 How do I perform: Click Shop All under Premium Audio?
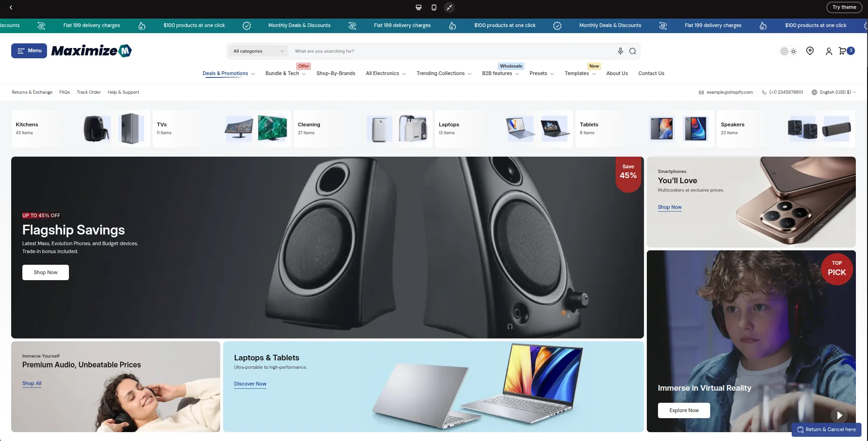click(x=32, y=384)
